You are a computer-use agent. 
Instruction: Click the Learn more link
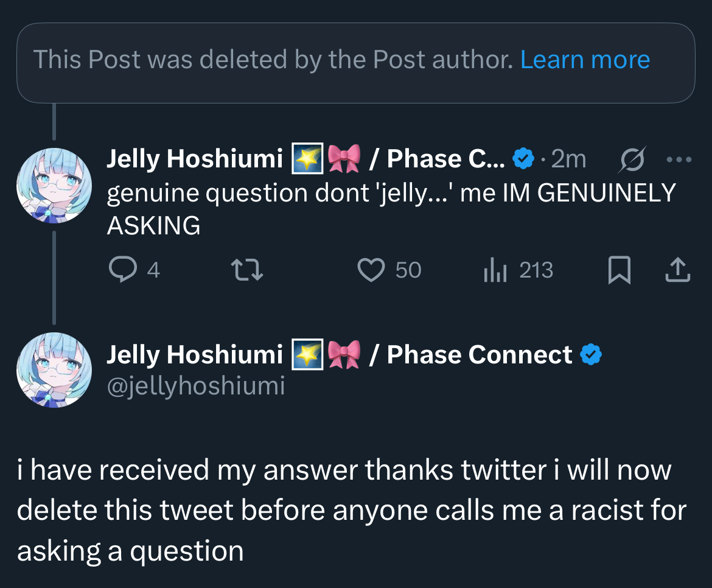[x=585, y=60]
